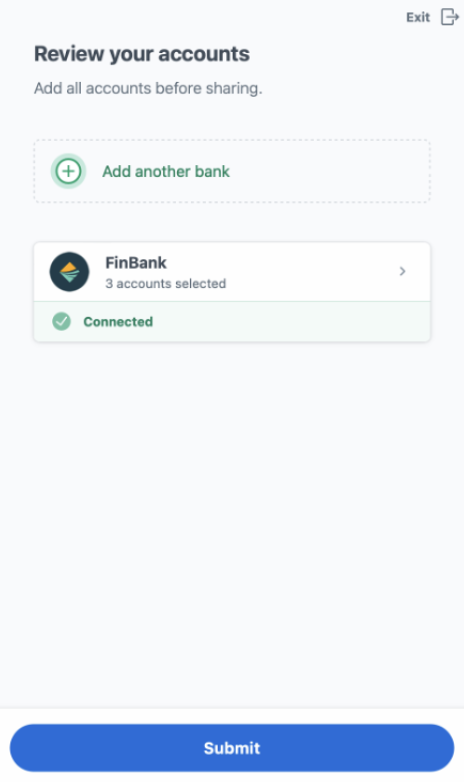464x782 pixels.
Task: Click the Exit door arrow icon
Action: point(450,17)
